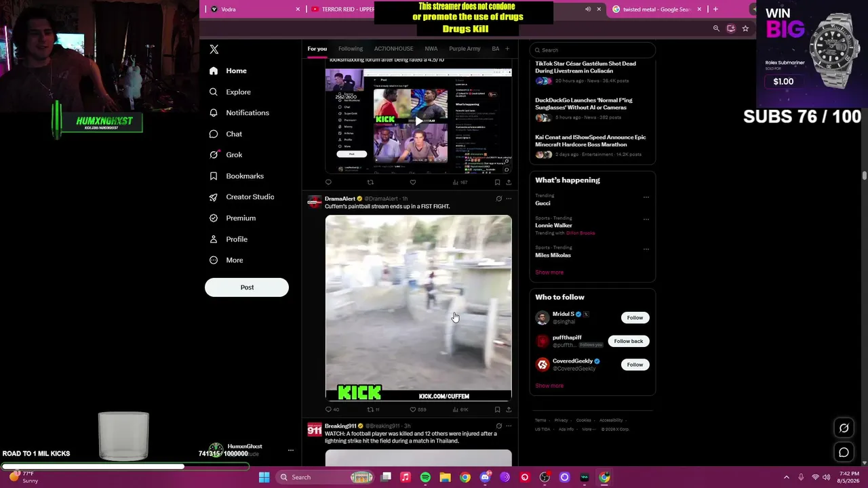Viewport: 868px width, 488px height.
Task: Open the Explore page
Action: click(x=231, y=91)
